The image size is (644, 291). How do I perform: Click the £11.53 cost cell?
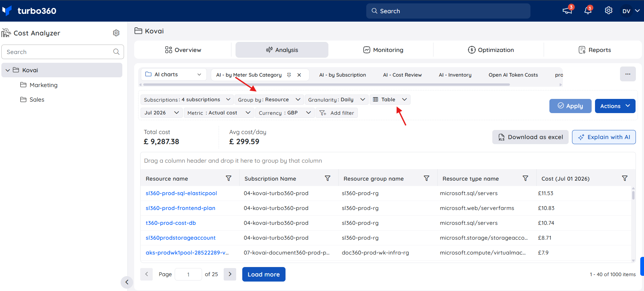tap(546, 193)
